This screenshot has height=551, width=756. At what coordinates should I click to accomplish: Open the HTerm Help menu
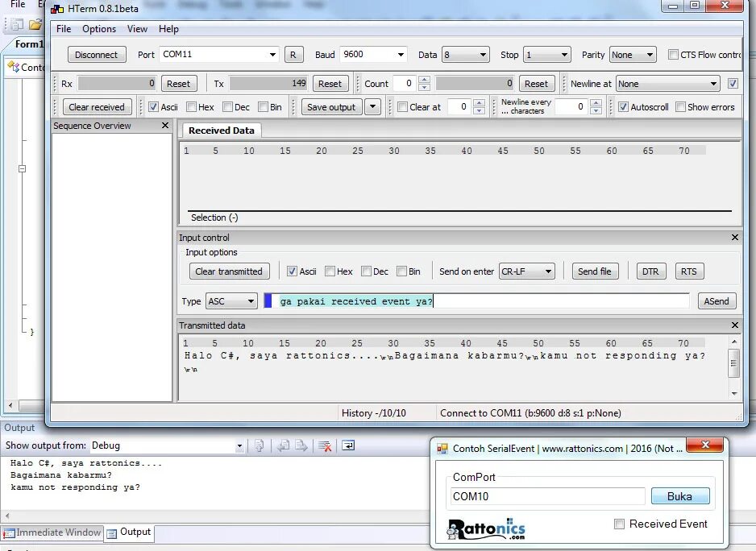tap(168, 29)
